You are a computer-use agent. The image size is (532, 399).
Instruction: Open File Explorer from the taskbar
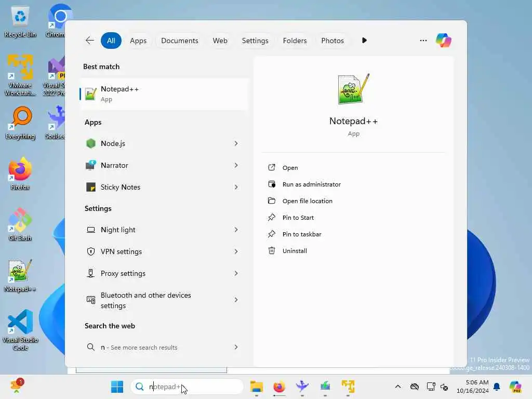pyautogui.click(x=257, y=387)
